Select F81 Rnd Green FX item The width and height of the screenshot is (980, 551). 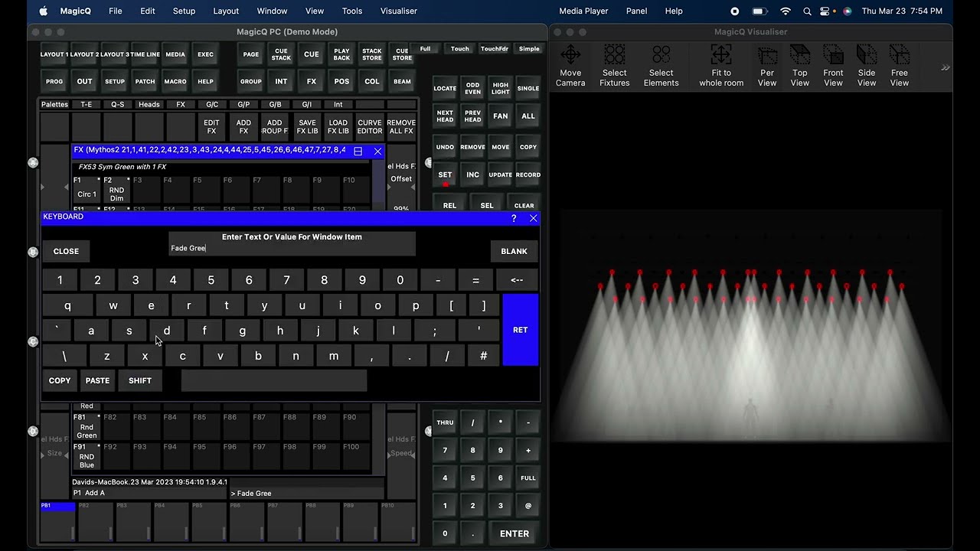click(87, 427)
